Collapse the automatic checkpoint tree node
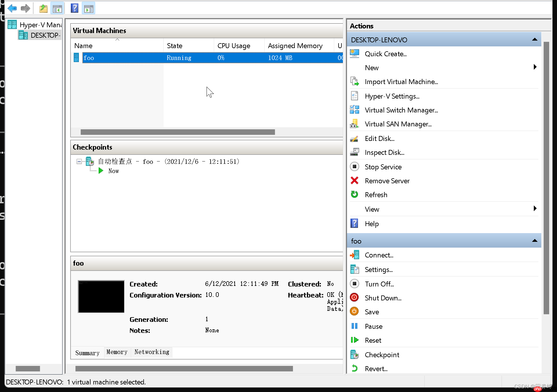Image resolution: width=557 pixels, height=392 pixels. [x=79, y=161]
